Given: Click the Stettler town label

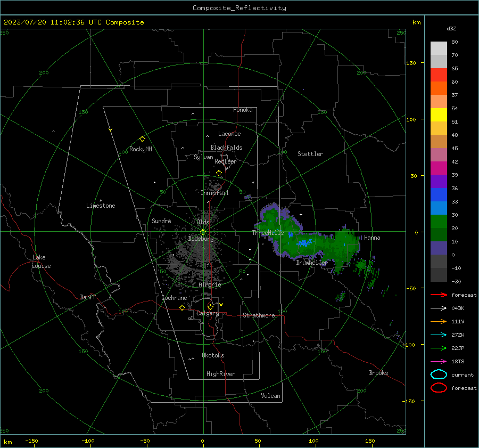Looking at the screenshot, I should 310,154.
